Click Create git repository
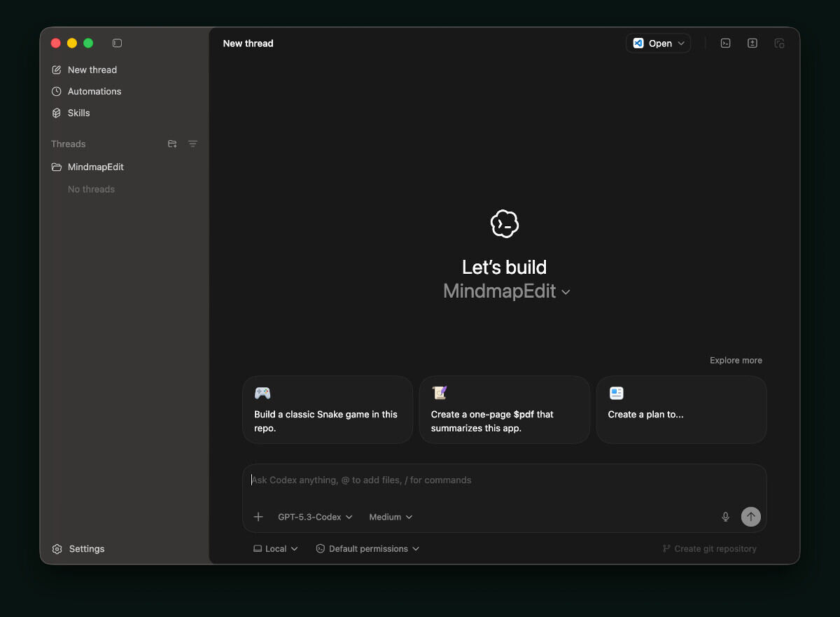This screenshot has width=840, height=617. [x=709, y=549]
